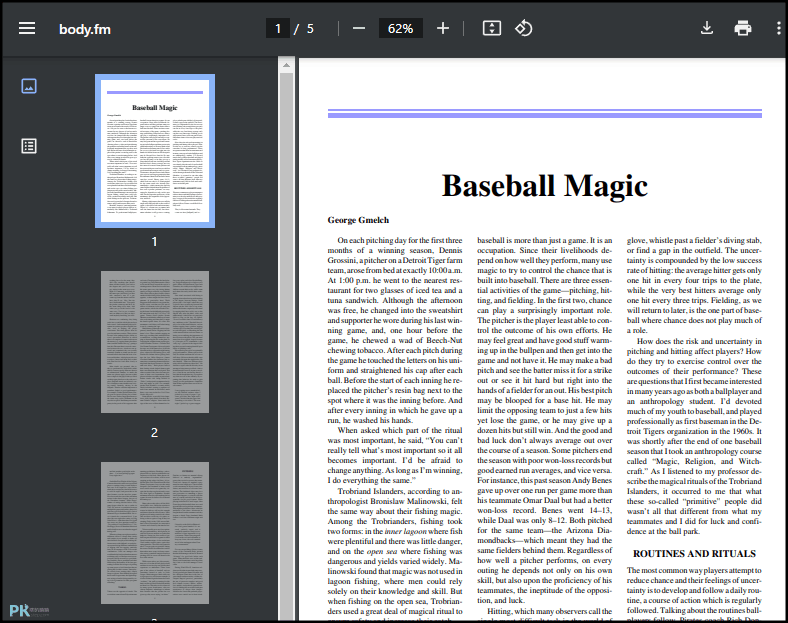
Task: Click the ROUTINES AND RITUALS heading
Action: 694,554
